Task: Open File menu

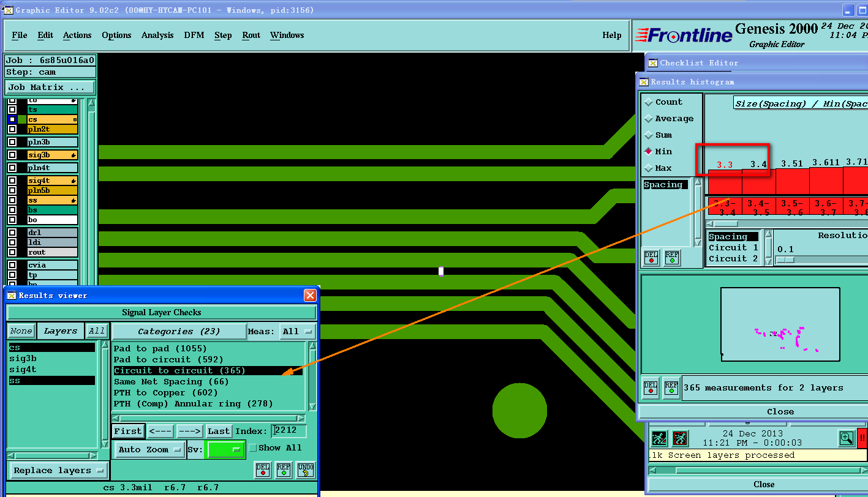Action: click(20, 35)
